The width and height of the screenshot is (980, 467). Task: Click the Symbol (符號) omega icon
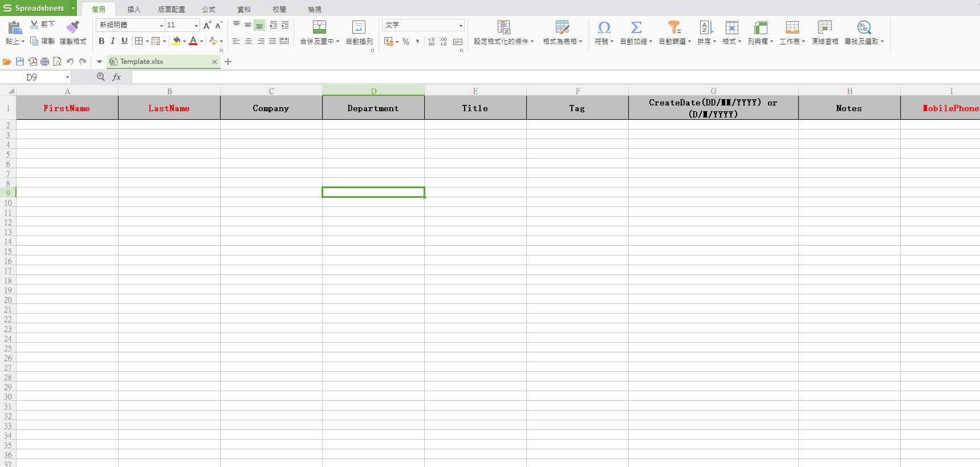(604, 27)
